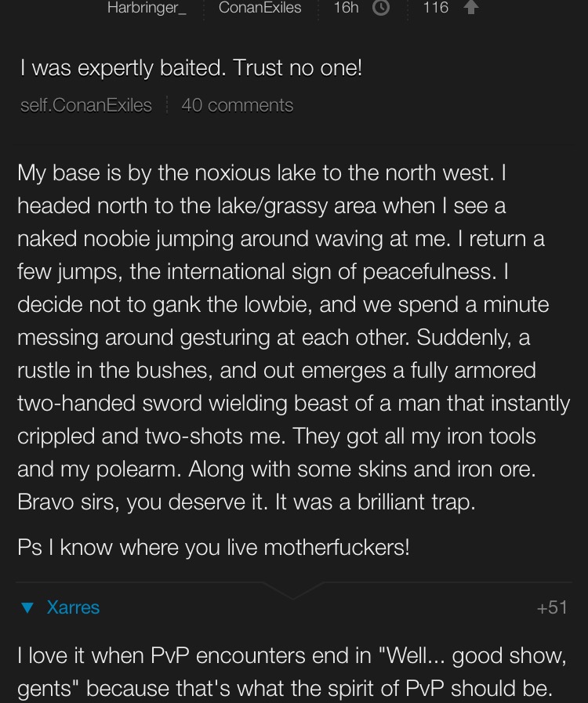This screenshot has width=588, height=703.
Task: Open the ConanExiles subreddit from the header
Action: 260,8
